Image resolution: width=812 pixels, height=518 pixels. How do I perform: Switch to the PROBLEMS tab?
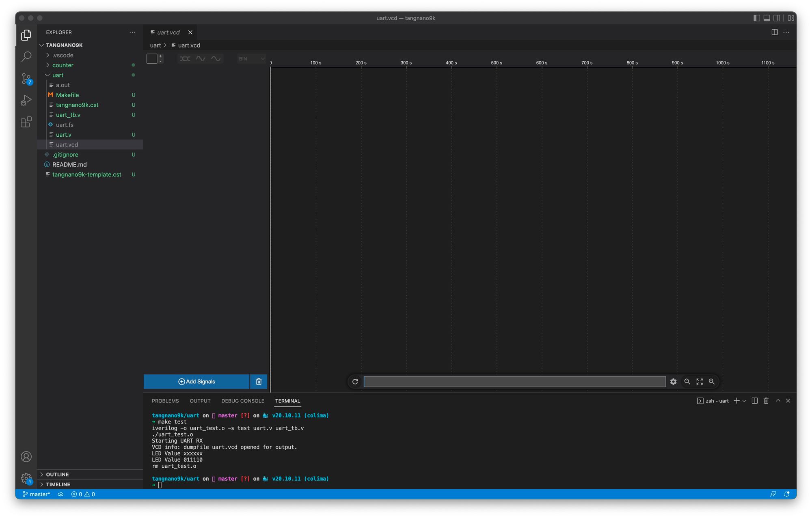coord(165,401)
